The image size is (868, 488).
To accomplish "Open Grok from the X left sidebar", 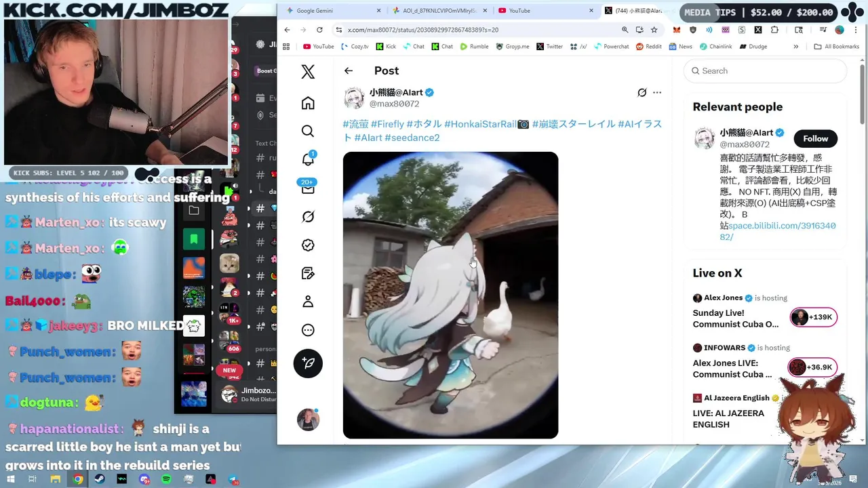I will [308, 217].
